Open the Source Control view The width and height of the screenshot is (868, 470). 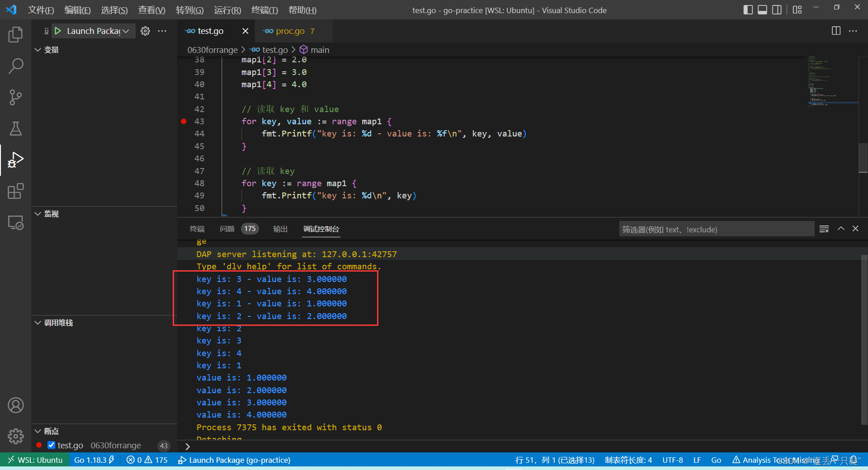[x=15, y=97]
